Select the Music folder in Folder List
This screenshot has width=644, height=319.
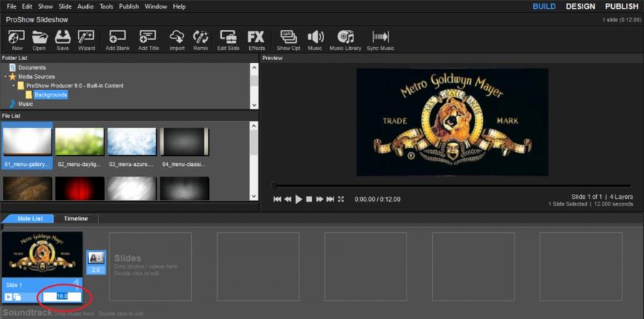pos(25,104)
